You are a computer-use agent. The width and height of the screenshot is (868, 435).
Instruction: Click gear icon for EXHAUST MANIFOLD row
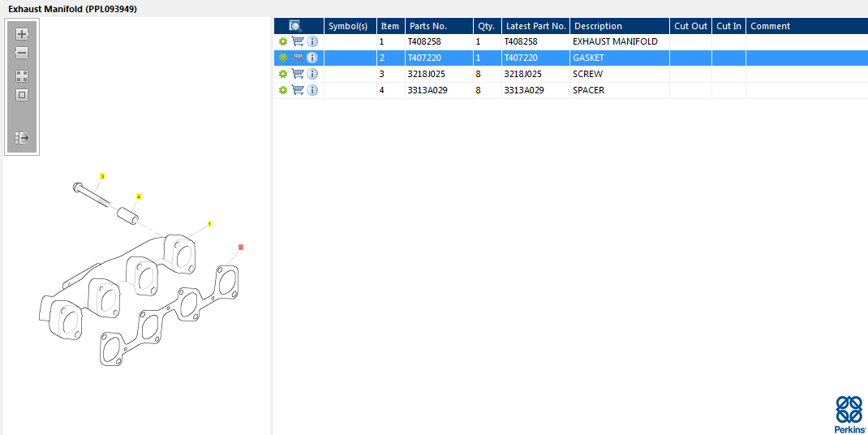coord(283,41)
